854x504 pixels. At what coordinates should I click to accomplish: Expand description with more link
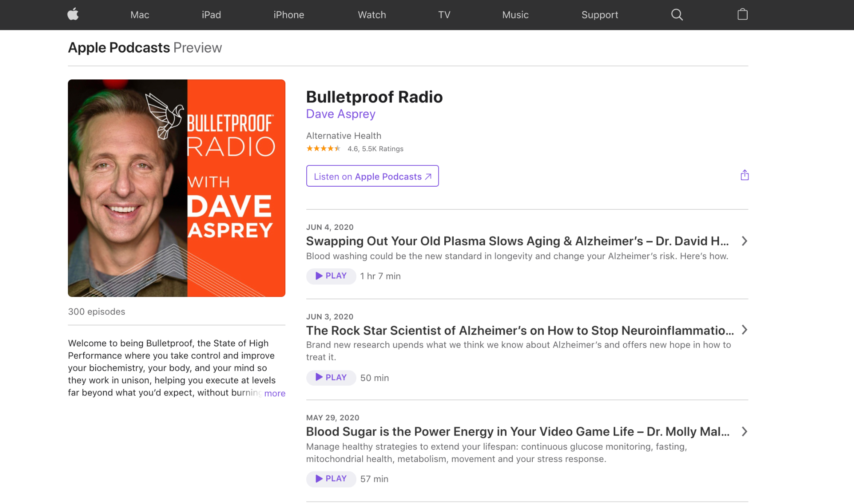pos(275,393)
